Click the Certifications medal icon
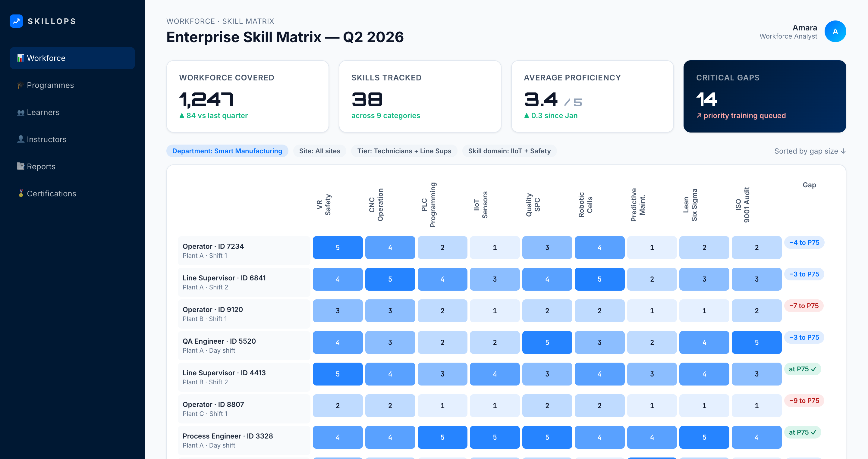The image size is (868, 459). (20, 194)
